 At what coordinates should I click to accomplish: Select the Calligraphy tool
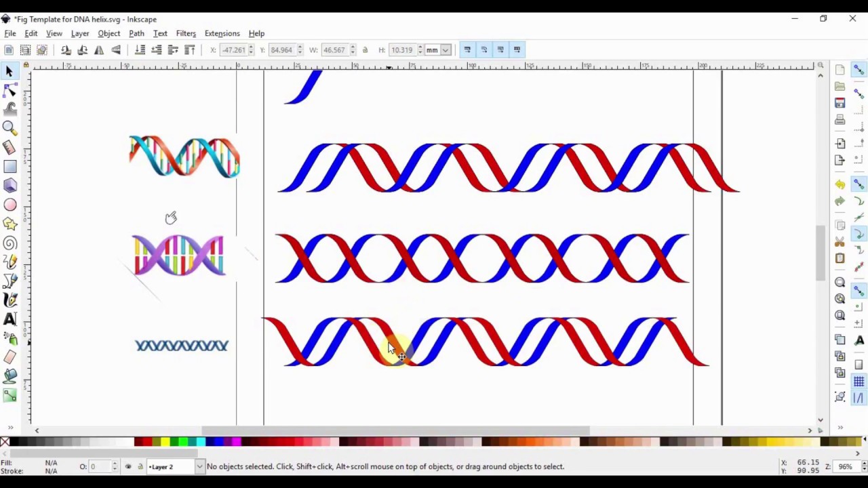click(x=9, y=300)
